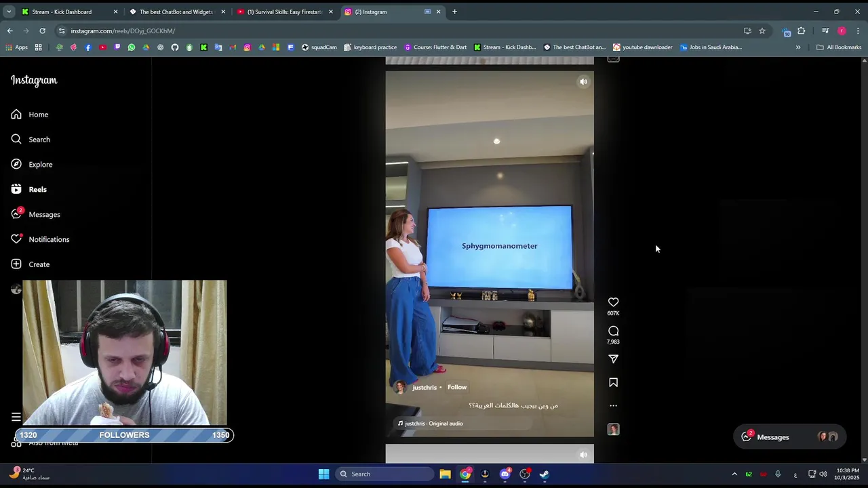Viewport: 868px width, 488px height.
Task: Open a new browser tab
Action: click(x=454, y=12)
